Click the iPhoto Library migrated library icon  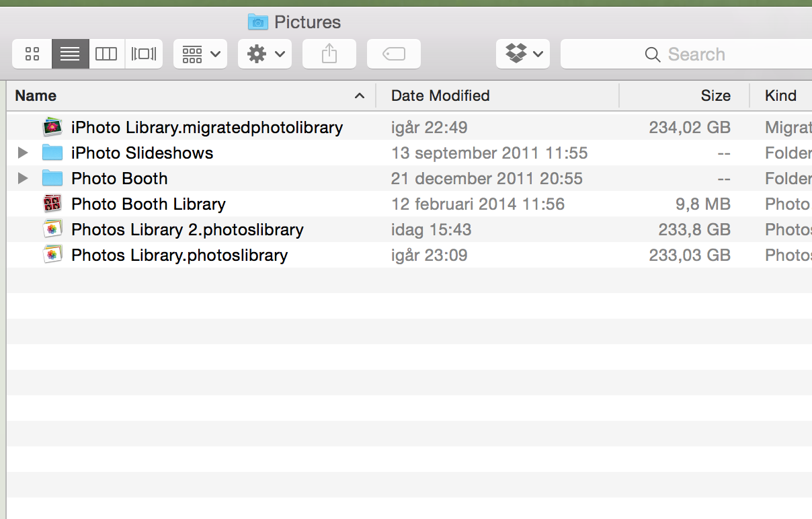click(52, 126)
